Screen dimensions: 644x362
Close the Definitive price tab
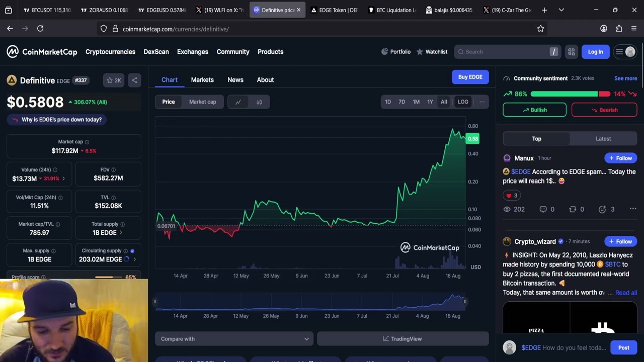point(298,10)
